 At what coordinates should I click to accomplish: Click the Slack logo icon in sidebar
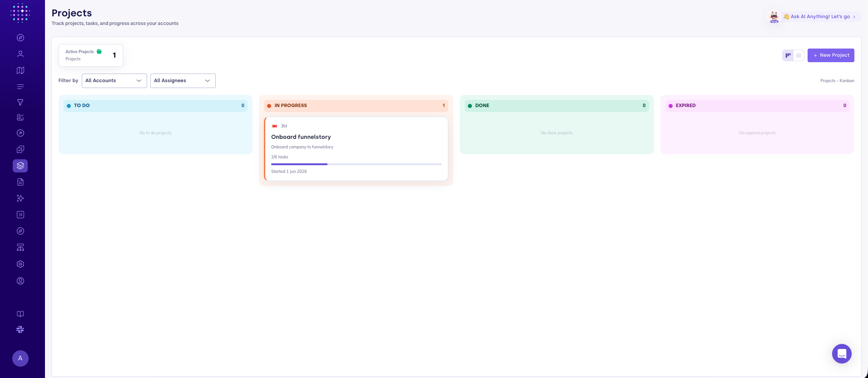click(x=20, y=329)
